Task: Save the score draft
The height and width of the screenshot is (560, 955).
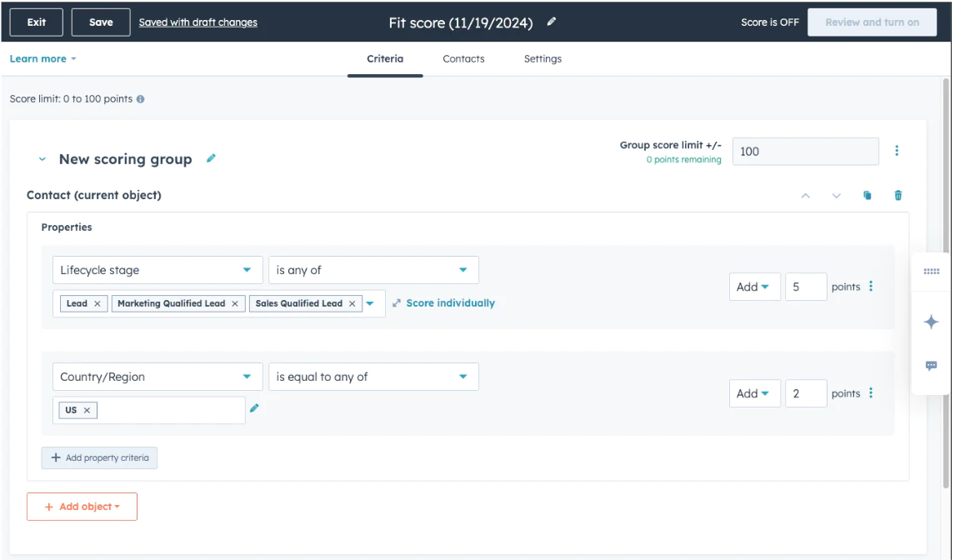Action: pos(100,22)
